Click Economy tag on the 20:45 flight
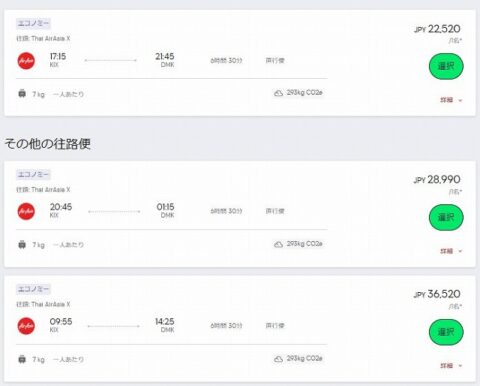480x386 pixels. coord(33,174)
